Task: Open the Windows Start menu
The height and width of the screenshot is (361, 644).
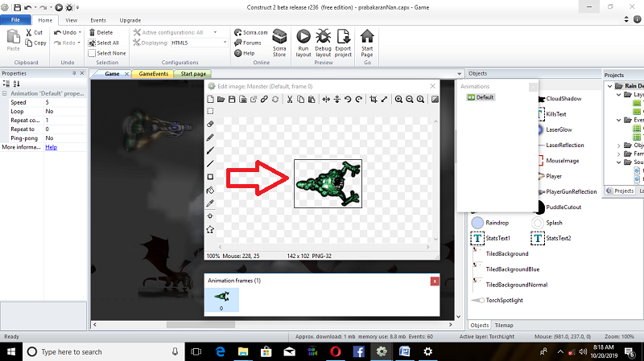Action: pyautogui.click(x=11, y=351)
